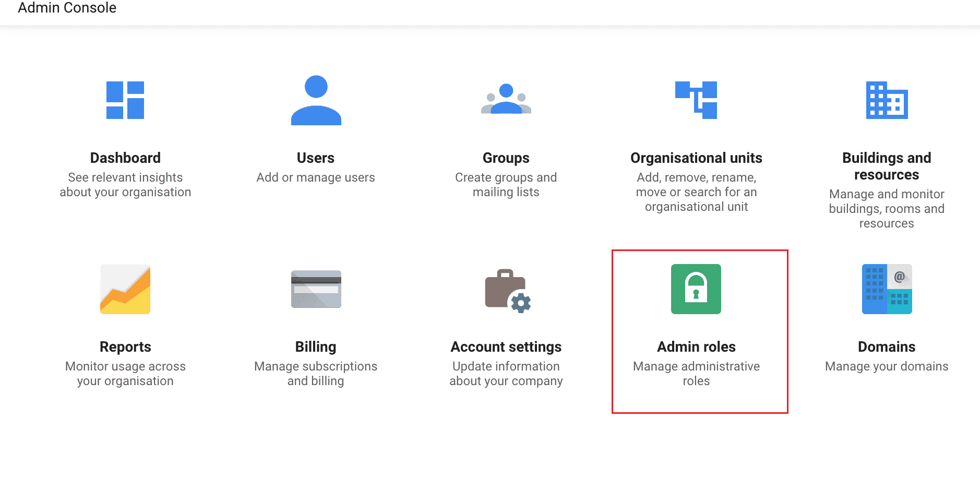Viewport: 980px width, 490px height.
Task: Click the Reports chart icon
Action: click(125, 289)
